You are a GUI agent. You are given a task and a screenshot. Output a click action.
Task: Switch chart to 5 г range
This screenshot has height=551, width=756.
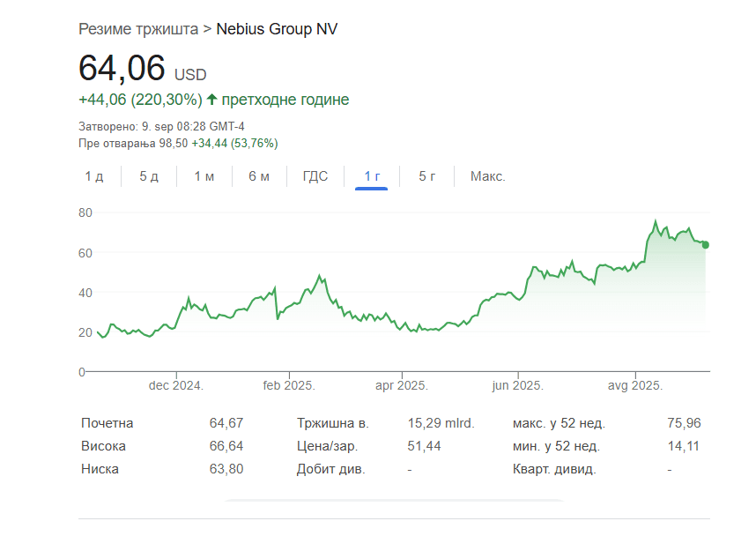426,176
